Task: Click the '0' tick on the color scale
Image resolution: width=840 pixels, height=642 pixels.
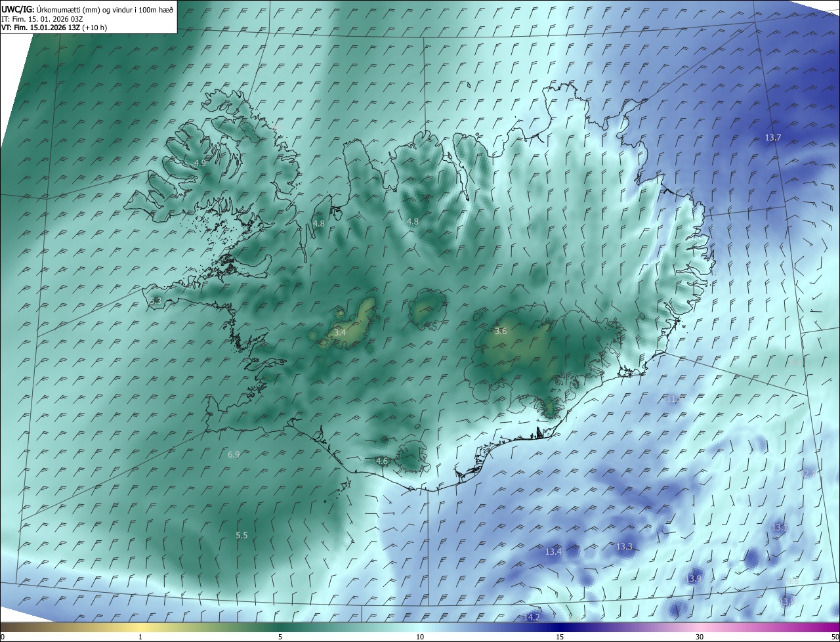Action: pyautogui.click(x=3, y=637)
